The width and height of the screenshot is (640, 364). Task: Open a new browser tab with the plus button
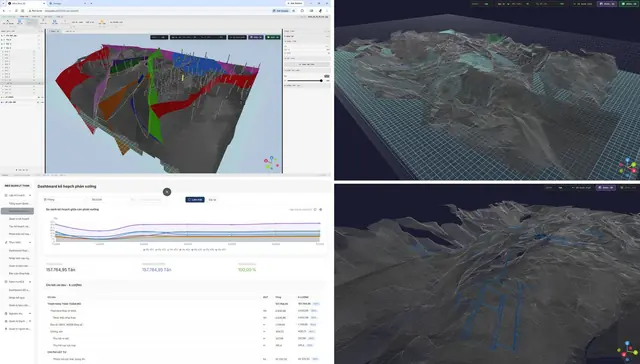[x=90, y=3]
